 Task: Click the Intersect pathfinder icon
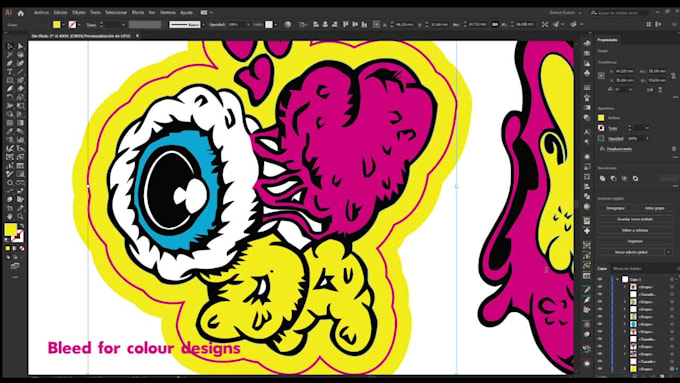[624, 178]
